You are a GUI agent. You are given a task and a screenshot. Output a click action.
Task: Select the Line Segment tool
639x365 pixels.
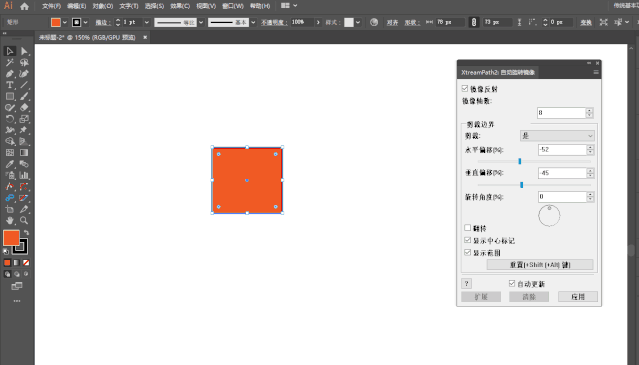(24, 85)
